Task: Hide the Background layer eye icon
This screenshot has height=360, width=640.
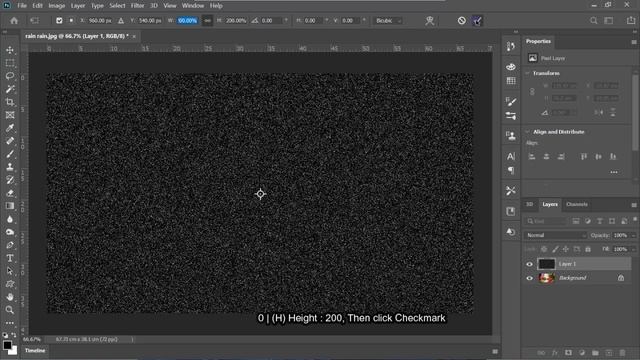Action: [529, 278]
